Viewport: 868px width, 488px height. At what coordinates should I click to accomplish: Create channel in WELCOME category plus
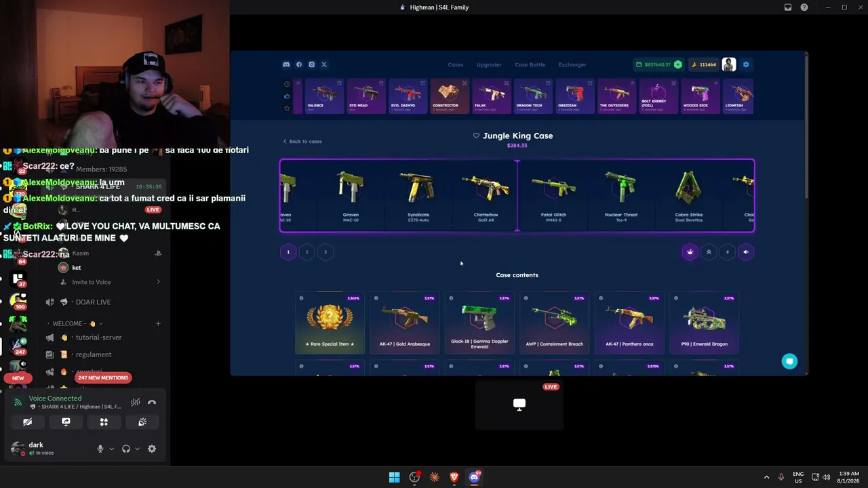[158, 323]
